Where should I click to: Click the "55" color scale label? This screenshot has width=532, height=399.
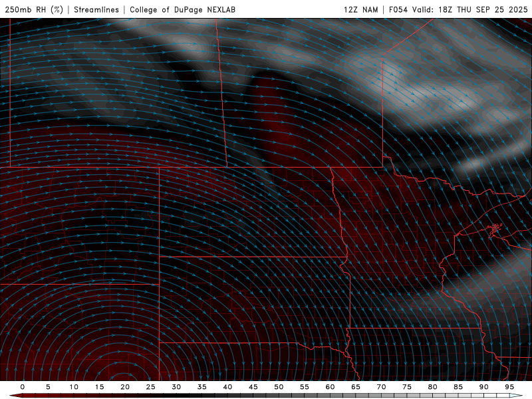tap(305, 387)
